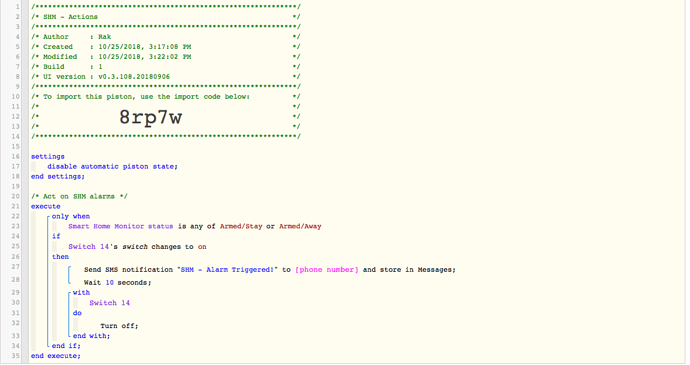Image resolution: width=690 pixels, height=365 pixels.
Task: Click 'Switch 14' in the changes condition
Action: pyautogui.click(x=88, y=247)
